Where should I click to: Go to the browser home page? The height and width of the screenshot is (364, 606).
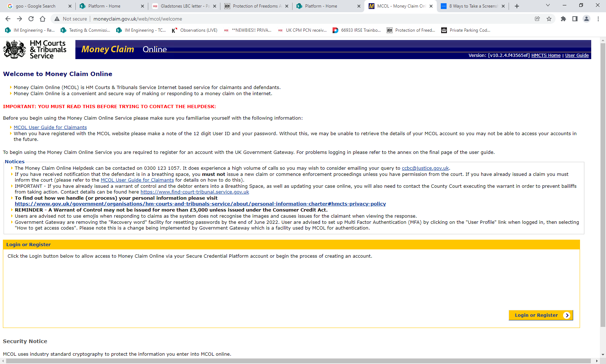43,19
